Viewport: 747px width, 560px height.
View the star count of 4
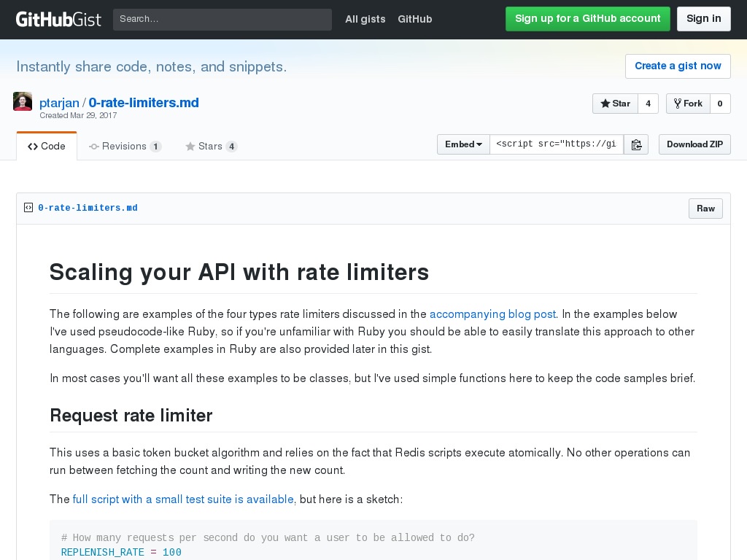(648, 104)
